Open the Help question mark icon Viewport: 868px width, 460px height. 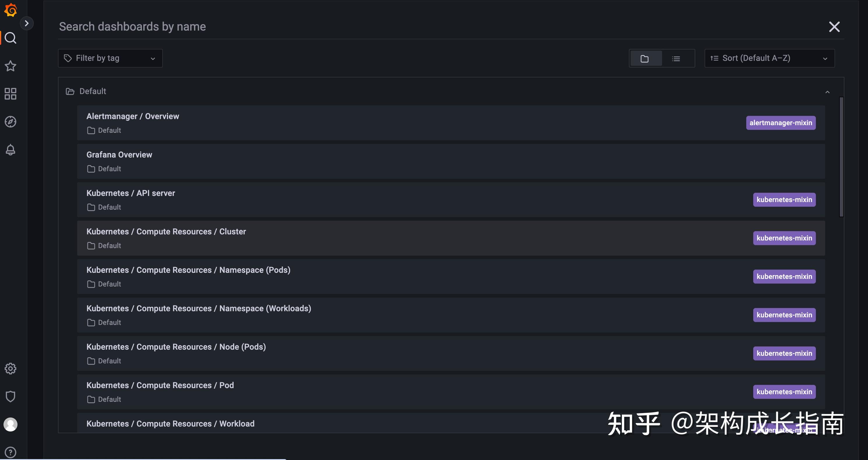pyautogui.click(x=10, y=452)
